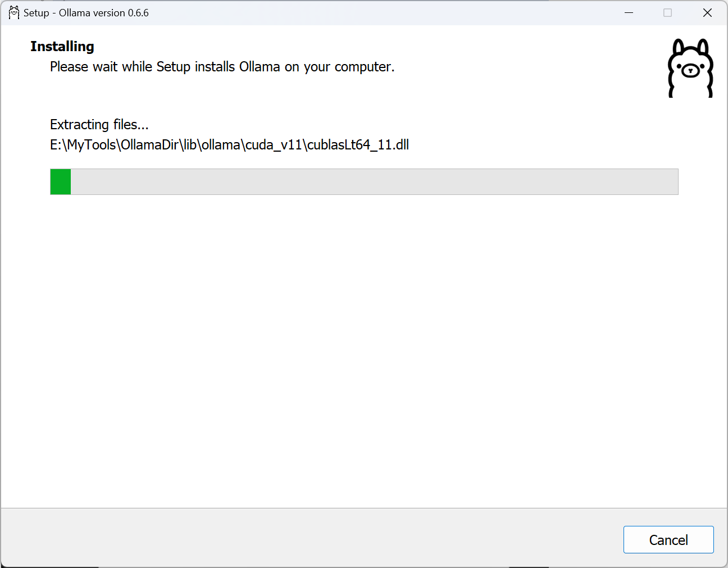Click the "Installing" heading
This screenshot has width=728, height=568.
point(62,47)
